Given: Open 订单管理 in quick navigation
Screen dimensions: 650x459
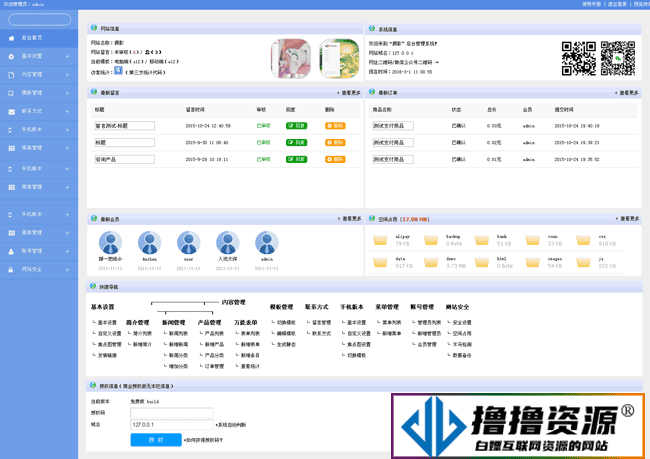Looking at the screenshot, I should 214,366.
